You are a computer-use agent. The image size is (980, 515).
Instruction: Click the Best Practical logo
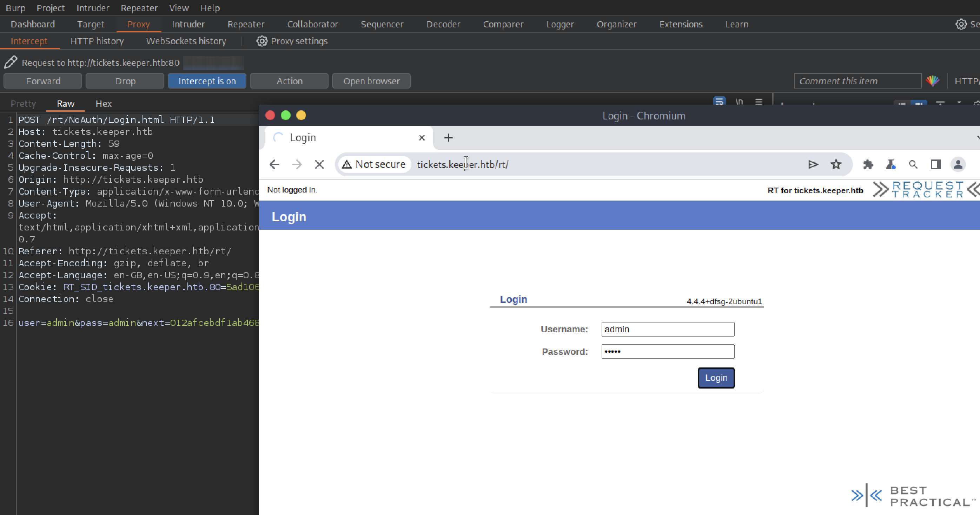pyautogui.click(x=913, y=496)
